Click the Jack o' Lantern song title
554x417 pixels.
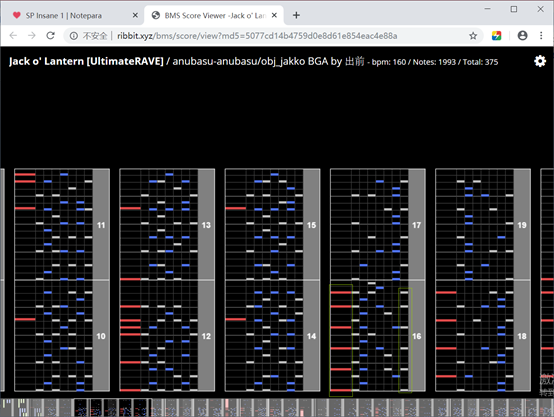(x=86, y=61)
